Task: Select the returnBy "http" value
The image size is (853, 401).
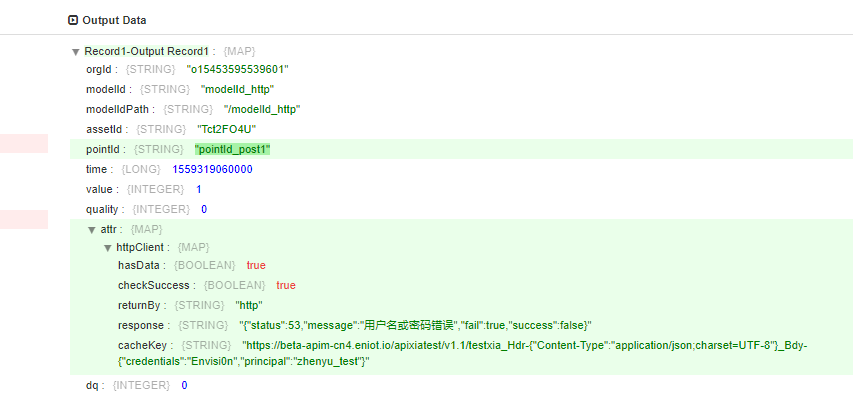Action: 248,305
